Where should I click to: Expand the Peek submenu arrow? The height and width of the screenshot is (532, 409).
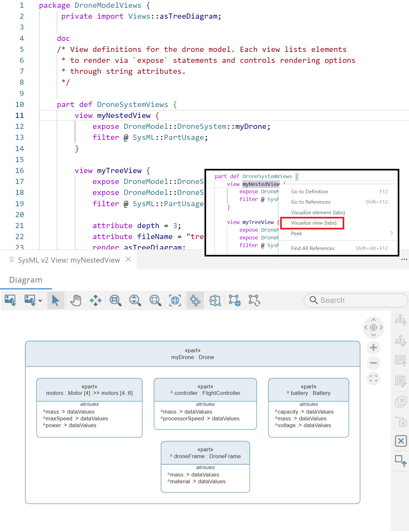(x=391, y=233)
